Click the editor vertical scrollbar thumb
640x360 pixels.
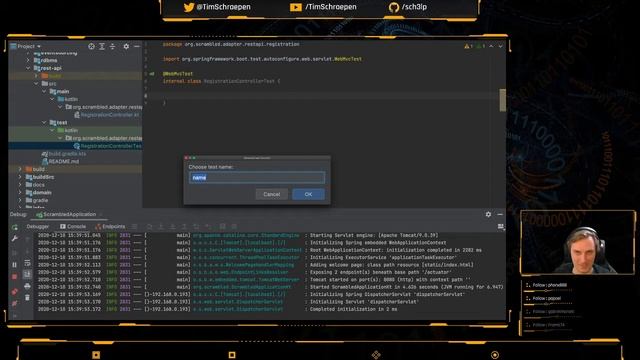coord(502,100)
